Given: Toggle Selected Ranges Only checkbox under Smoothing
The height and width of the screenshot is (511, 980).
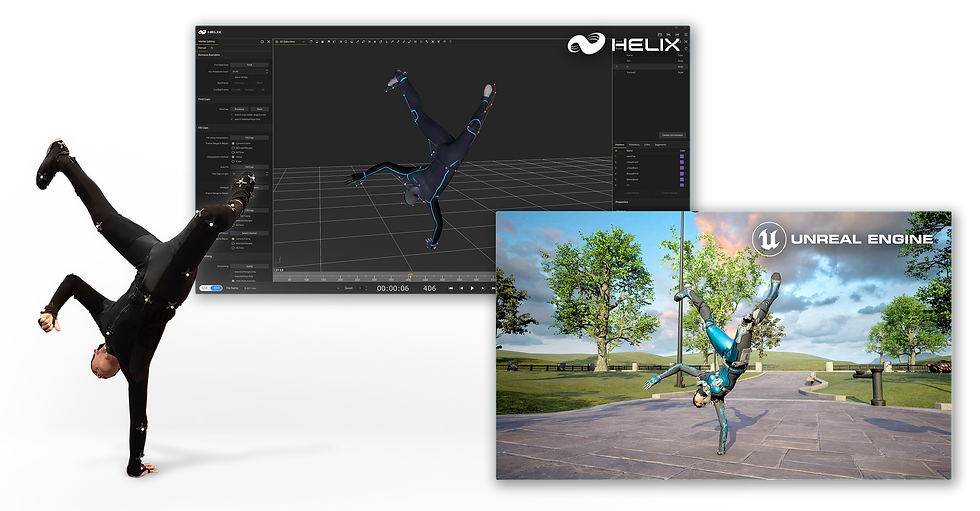Looking at the screenshot, I should coord(232,272).
